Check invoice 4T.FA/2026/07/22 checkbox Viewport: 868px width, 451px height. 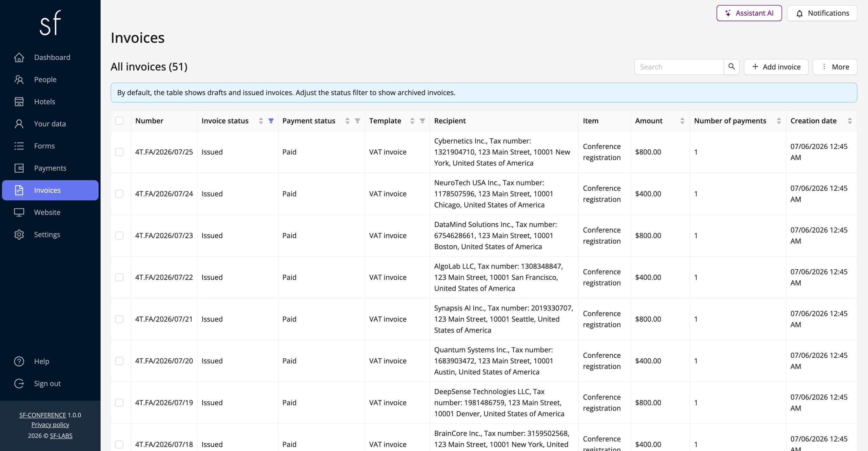click(119, 277)
